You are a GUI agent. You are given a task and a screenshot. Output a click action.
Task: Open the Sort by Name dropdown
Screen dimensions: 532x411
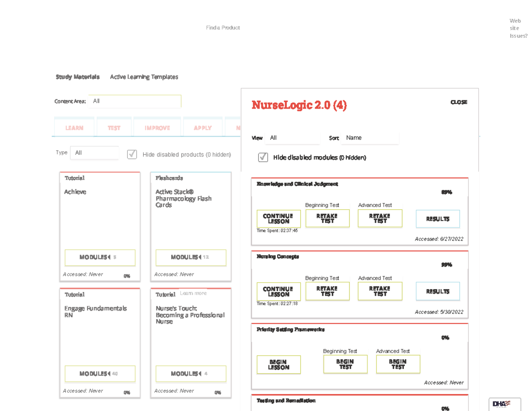tap(370, 138)
